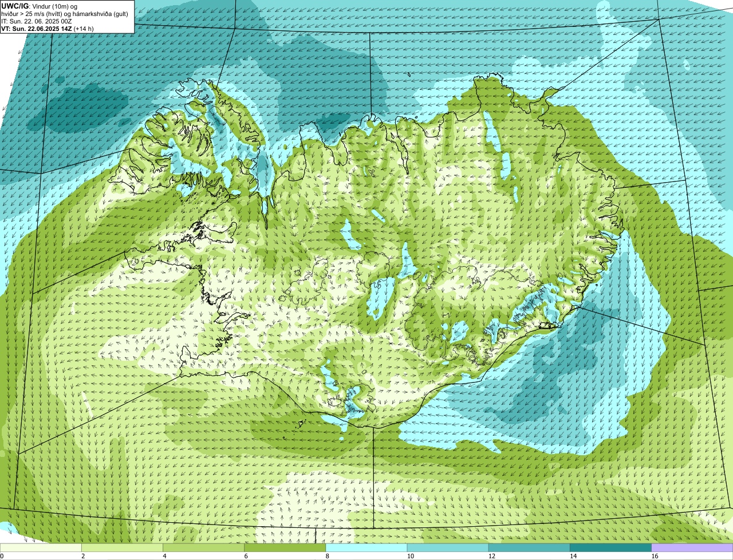Click the light green 2–4 scale swatch
This screenshot has width=733, height=560.
(122, 547)
